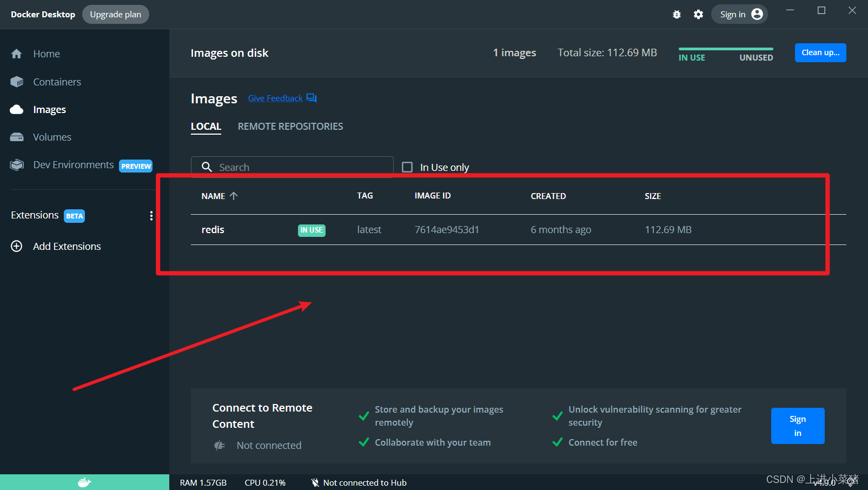The image size is (868, 490).
Task: Click the 1 images count text
Action: (x=514, y=52)
